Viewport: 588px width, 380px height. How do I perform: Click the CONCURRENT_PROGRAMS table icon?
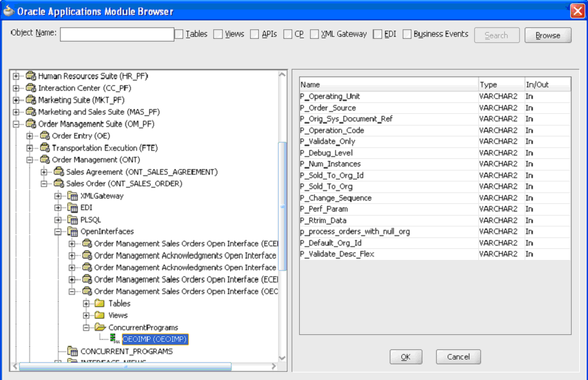(72, 351)
